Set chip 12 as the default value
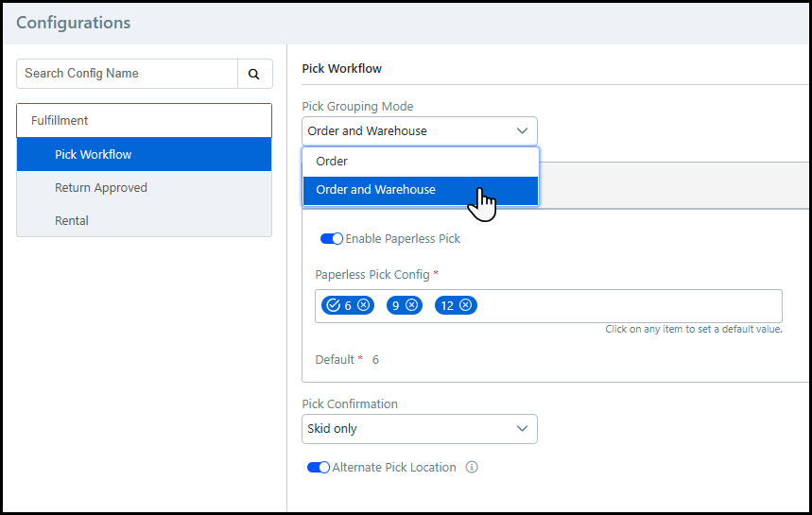The width and height of the screenshot is (812, 515). (447, 305)
